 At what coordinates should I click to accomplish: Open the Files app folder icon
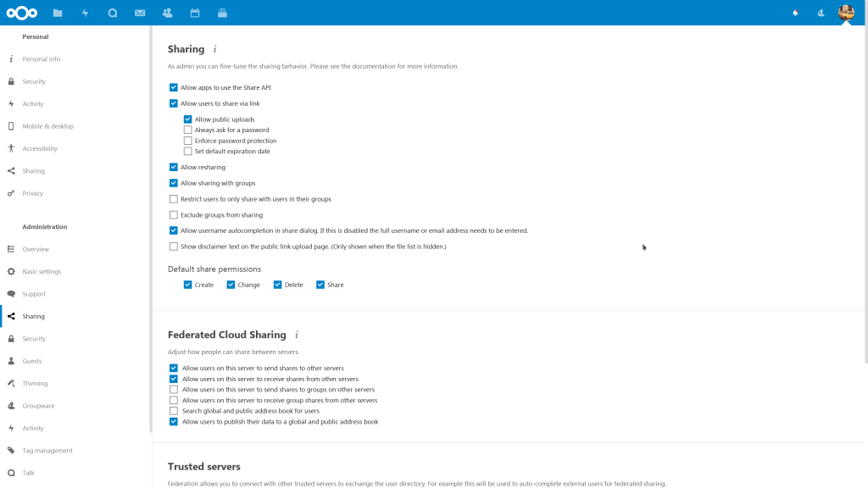pyautogui.click(x=58, y=13)
